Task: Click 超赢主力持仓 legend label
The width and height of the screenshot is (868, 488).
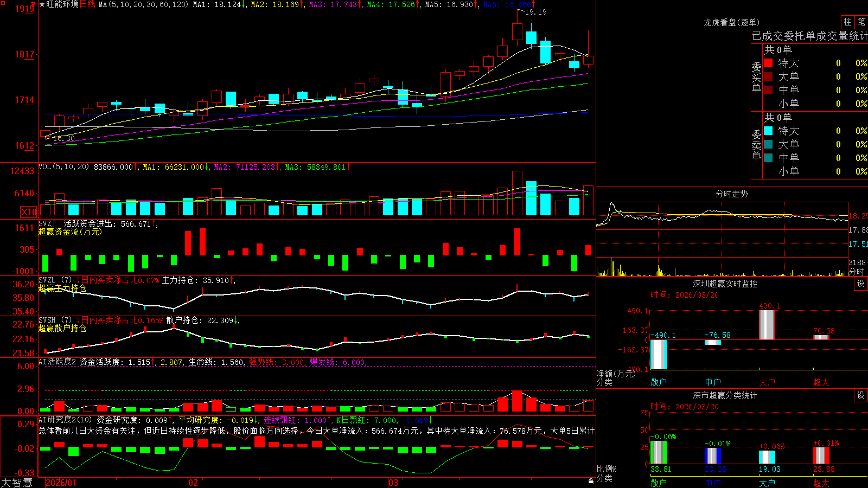Action: [62, 288]
